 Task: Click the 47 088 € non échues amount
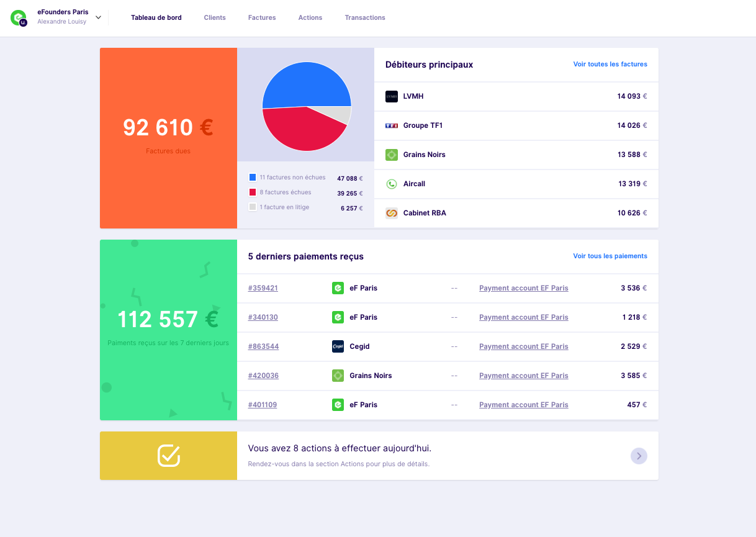(x=350, y=179)
